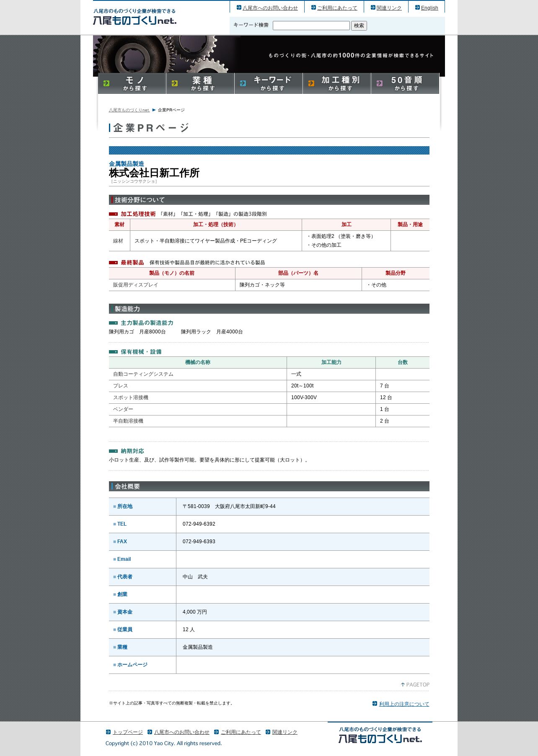Image resolution: width=538 pixels, height=756 pixels.
Task: Open 50音順から探す navigation tab
Action: (405, 83)
